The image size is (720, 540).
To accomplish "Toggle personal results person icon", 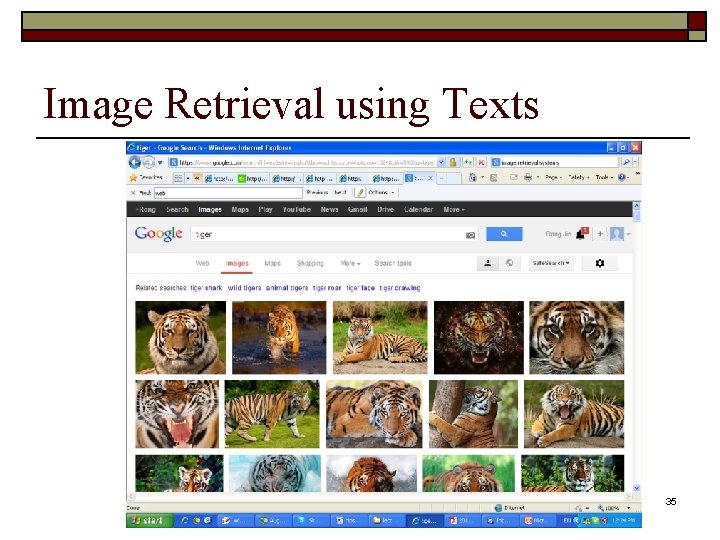I will tap(488, 263).
